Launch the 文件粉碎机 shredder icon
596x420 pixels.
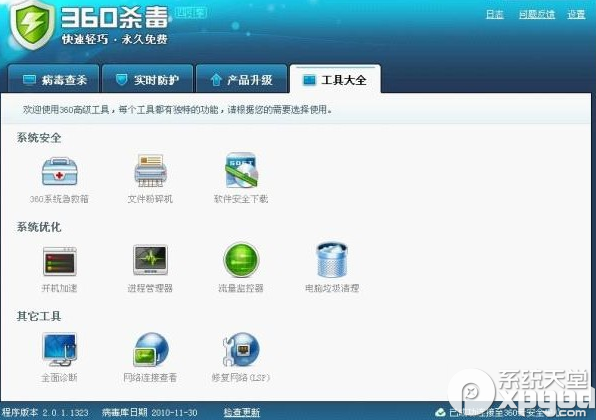pyautogui.click(x=151, y=170)
